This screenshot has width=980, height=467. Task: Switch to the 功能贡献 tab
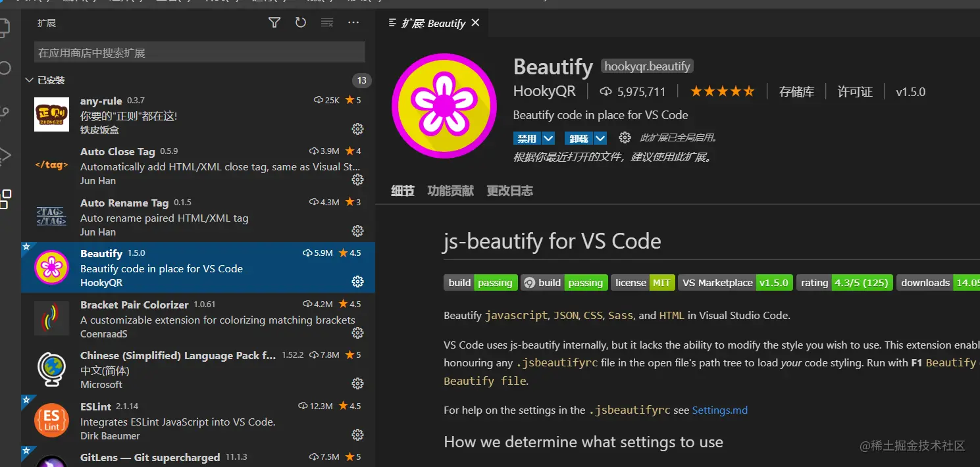[450, 191]
